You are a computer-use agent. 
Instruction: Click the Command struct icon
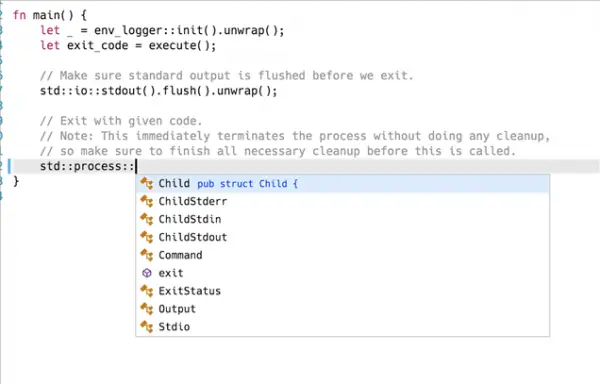(x=147, y=255)
